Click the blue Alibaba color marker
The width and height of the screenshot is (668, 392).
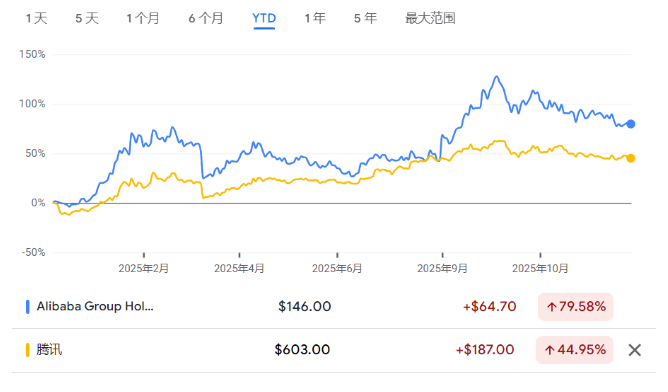[28, 307]
